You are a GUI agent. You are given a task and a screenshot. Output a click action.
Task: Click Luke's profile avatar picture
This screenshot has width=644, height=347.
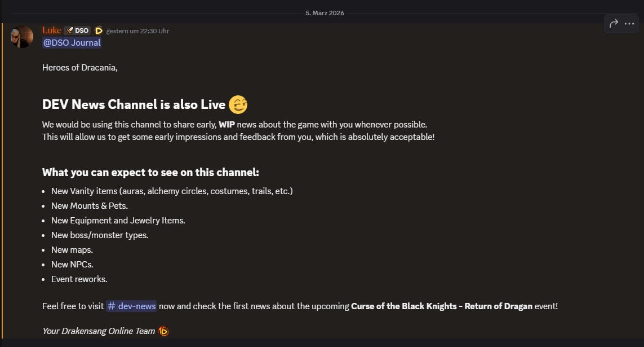(23, 37)
